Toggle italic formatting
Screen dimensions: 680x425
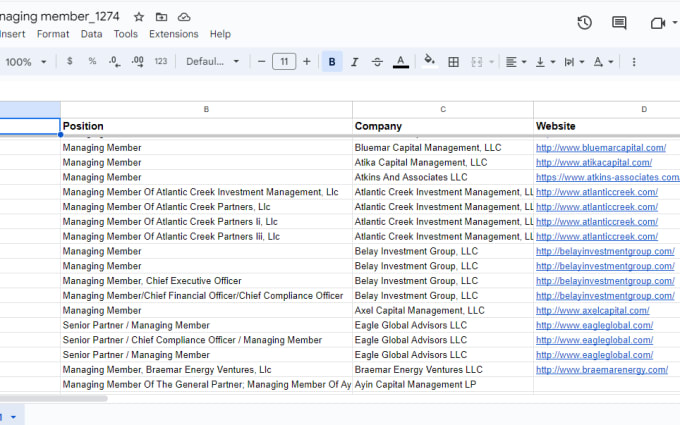click(x=354, y=62)
